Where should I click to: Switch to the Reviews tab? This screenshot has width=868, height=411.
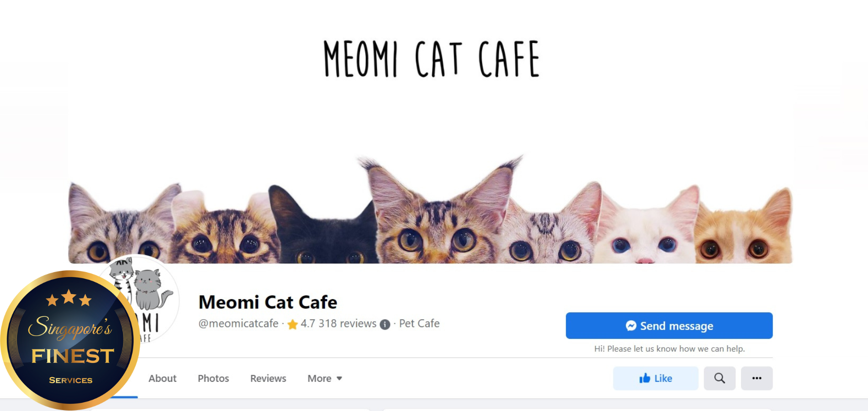click(268, 378)
